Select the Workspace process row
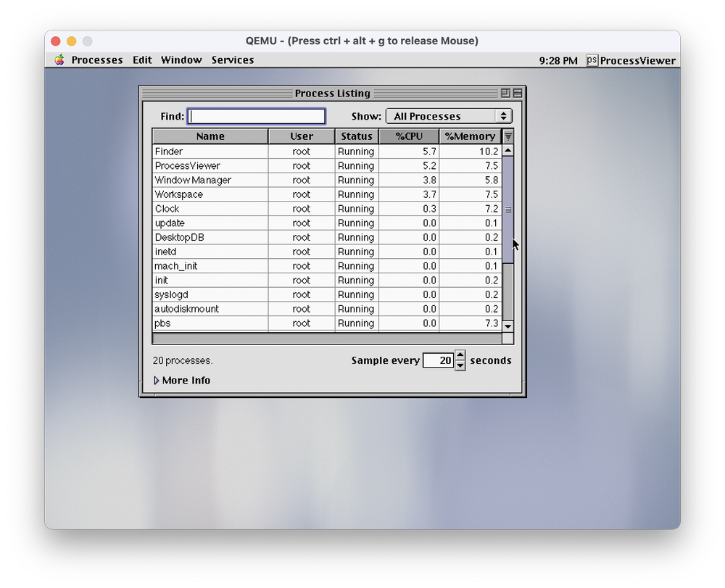Viewport: 725px width, 588px height. [x=327, y=194]
